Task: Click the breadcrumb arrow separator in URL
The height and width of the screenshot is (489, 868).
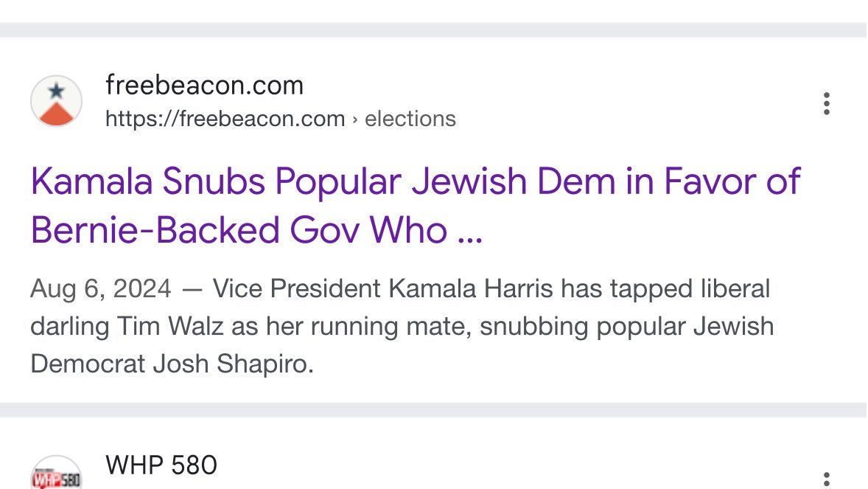Action: [x=355, y=119]
